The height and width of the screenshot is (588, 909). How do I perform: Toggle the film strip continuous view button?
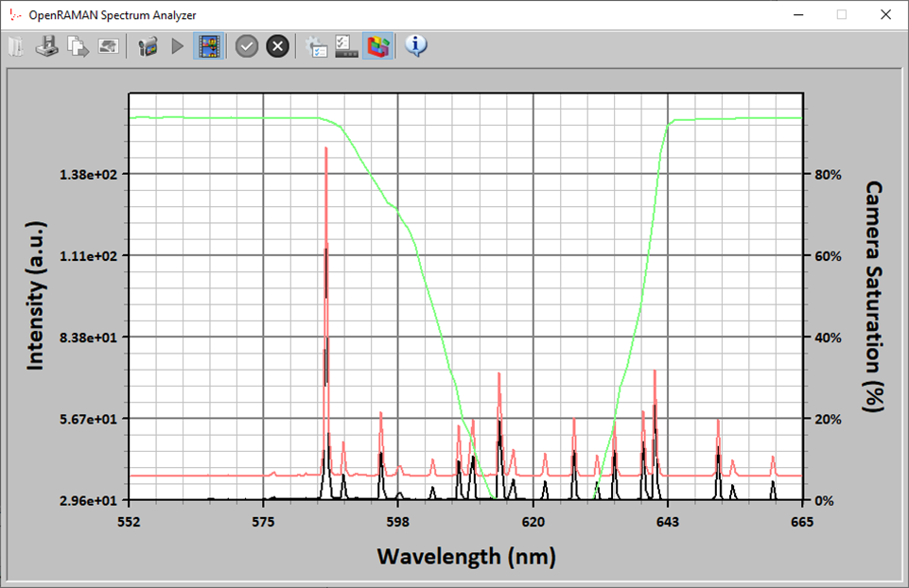coord(209,46)
